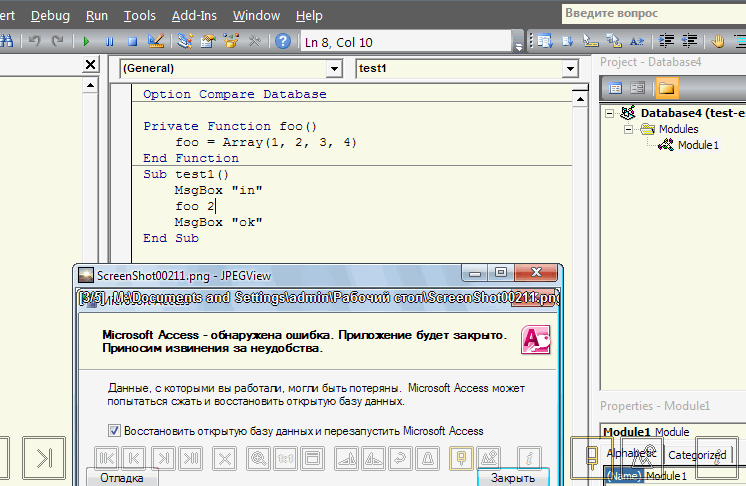The height and width of the screenshot is (486, 746).
Task: Delete image with JPEGView X icon
Action: (225, 459)
